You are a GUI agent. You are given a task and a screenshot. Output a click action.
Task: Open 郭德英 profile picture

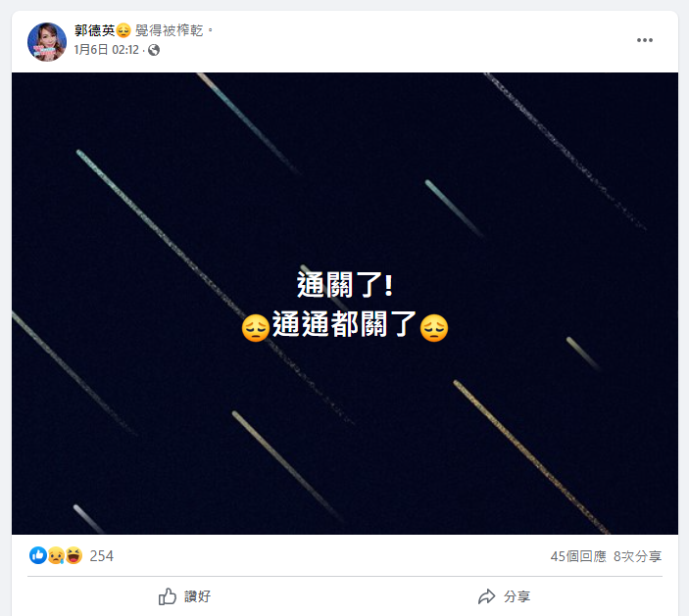click(47, 42)
